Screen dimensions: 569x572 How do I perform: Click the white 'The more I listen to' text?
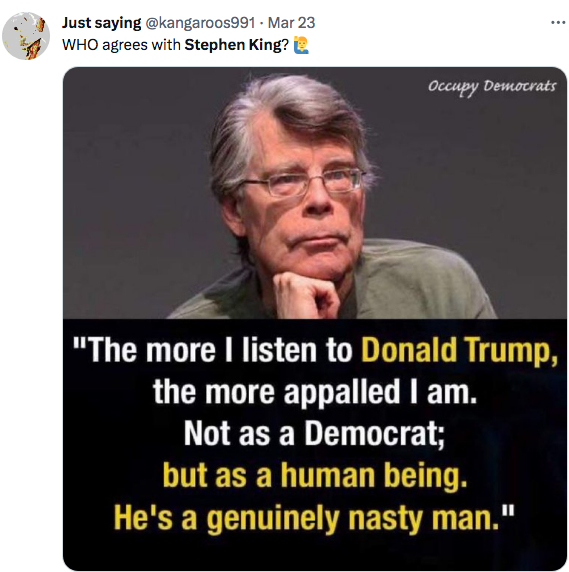tap(212, 350)
